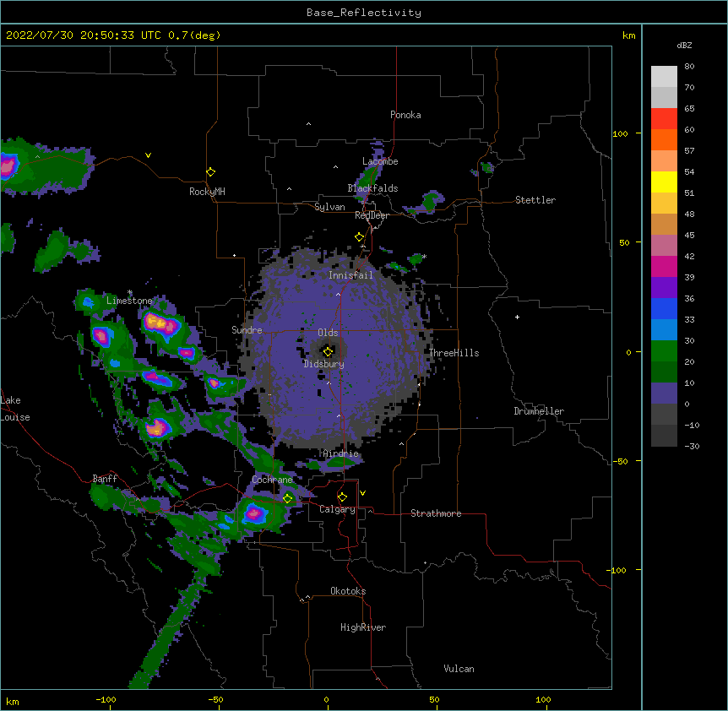Image resolution: width=728 pixels, height=711 pixels.
Task: Select the bright green legend swatch
Action: [x=664, y=351]
